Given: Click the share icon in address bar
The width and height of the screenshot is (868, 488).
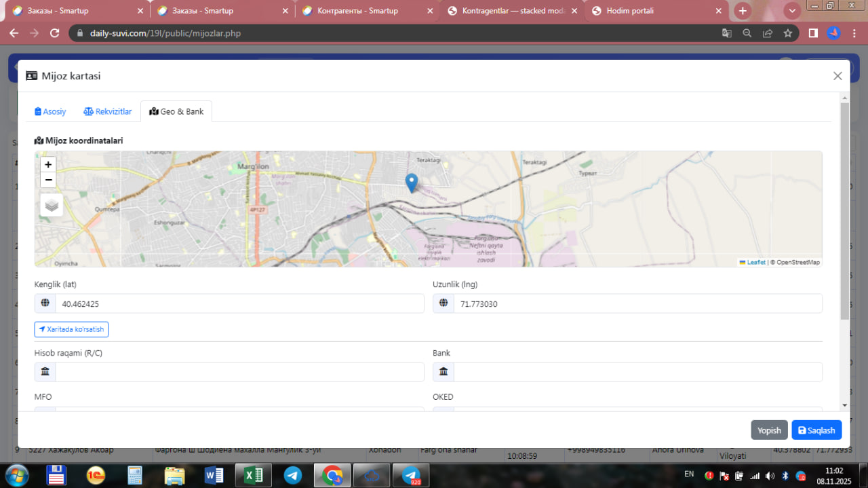Looking at the screenshot, I should tap(767, 33).
